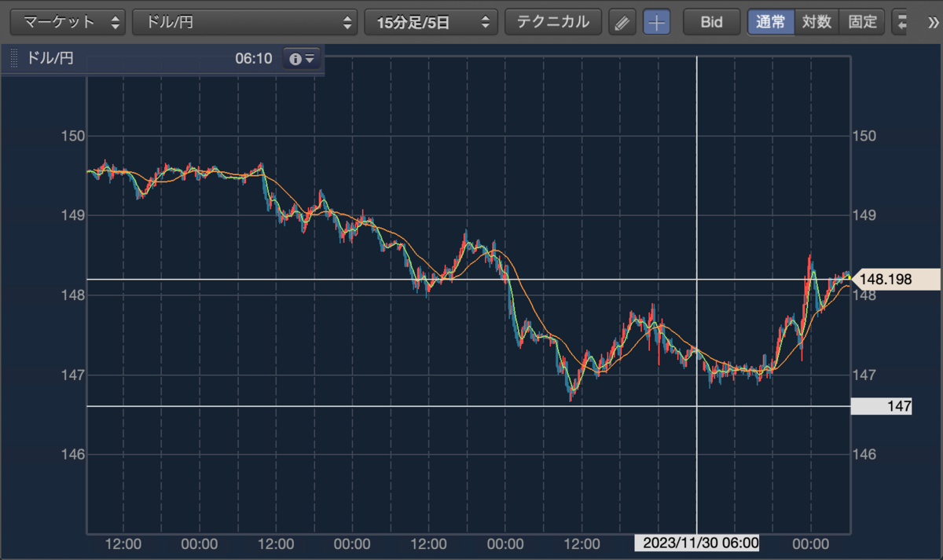943x560 pixels.
Task: Grab the dotted grip of the ドル/円 panel
Action: (x=13, y=59)
